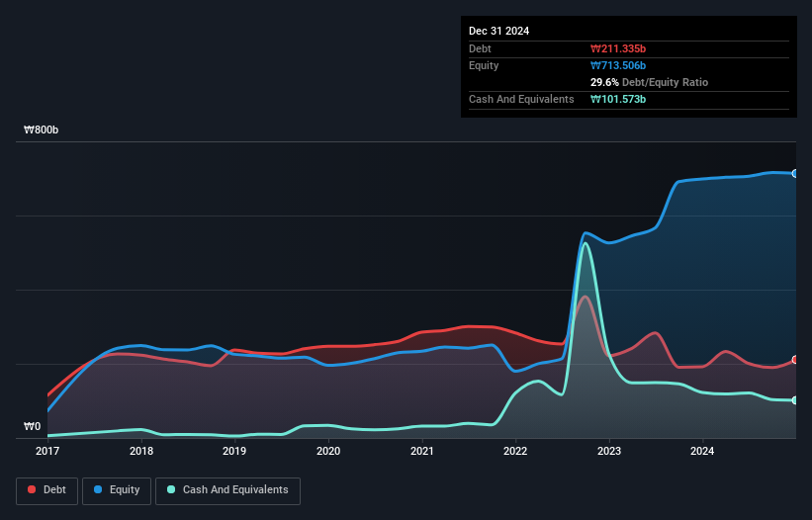812x520 pixels.
Task: Click the ₩713.506b equity value
Action: coord(618,65)
